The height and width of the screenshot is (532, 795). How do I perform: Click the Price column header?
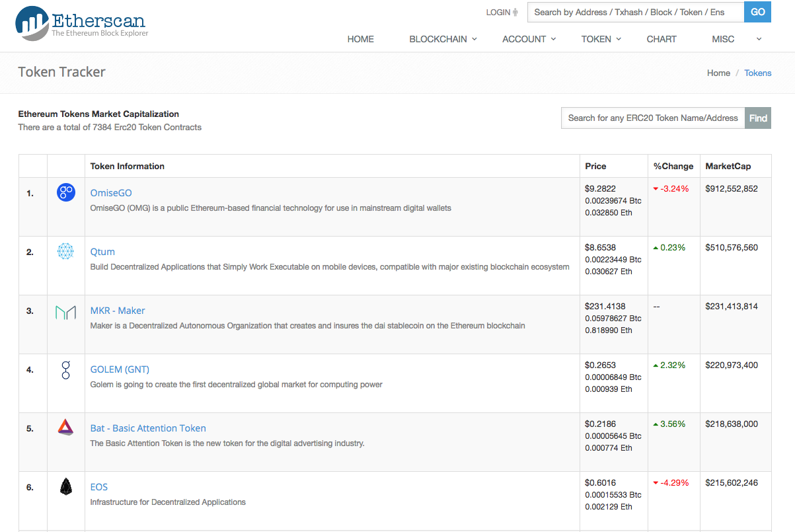[595, 166]
